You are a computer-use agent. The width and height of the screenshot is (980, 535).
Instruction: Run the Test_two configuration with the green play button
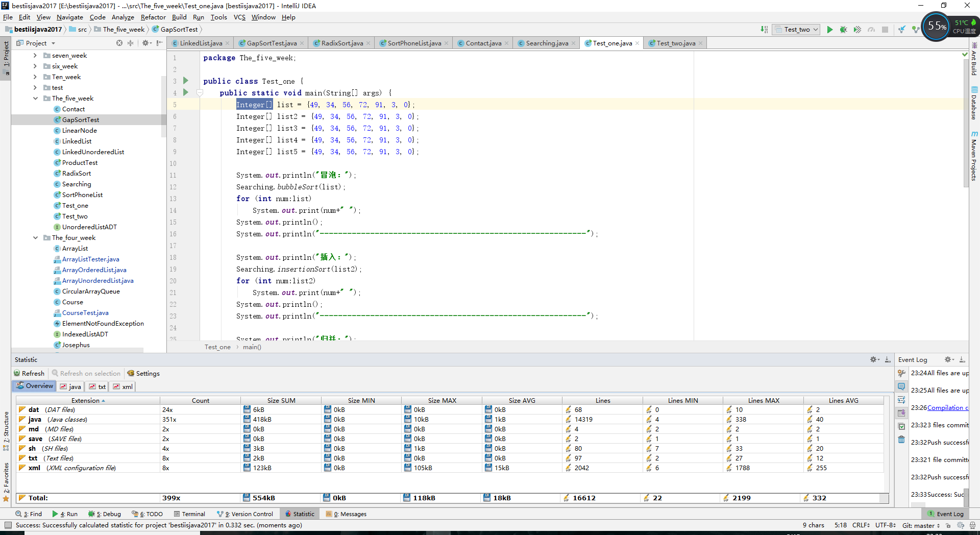pyautogui.click(x=829, y=30)
